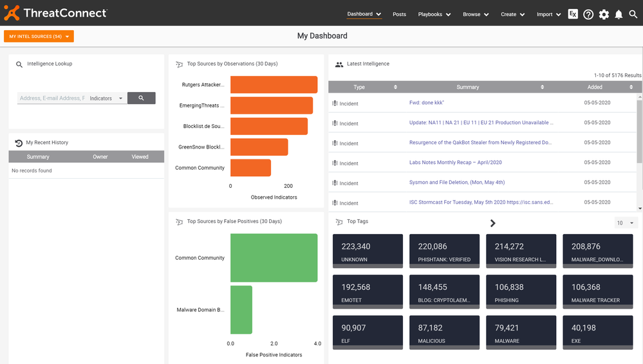Click the EmergingThreats orange bar
This screenshot has width=643, height=364.
point(272,105)
